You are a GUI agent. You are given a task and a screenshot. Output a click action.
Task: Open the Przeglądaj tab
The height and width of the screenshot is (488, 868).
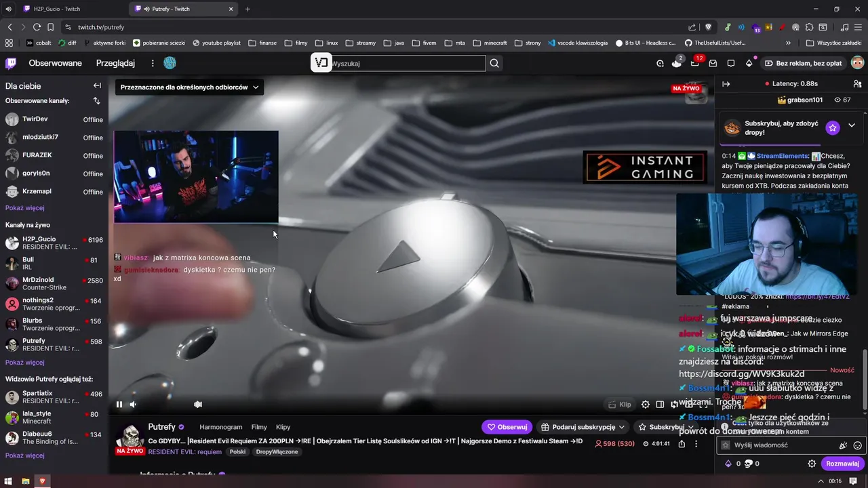tap(115, 63)
